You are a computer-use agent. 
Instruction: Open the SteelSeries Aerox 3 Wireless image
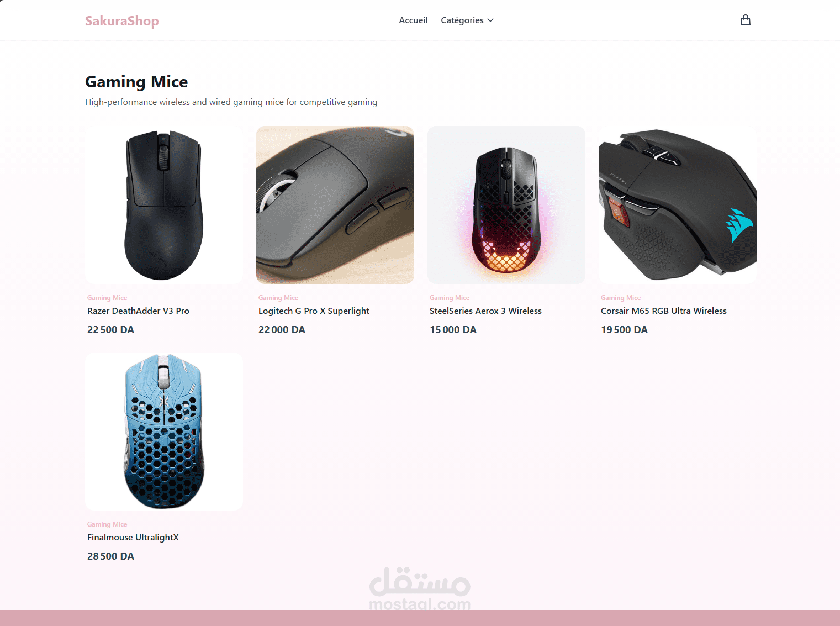click(x=506, y=205)
